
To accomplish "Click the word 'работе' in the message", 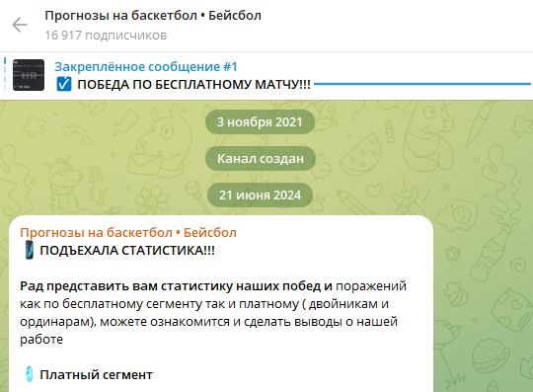I will coord(41,340).
